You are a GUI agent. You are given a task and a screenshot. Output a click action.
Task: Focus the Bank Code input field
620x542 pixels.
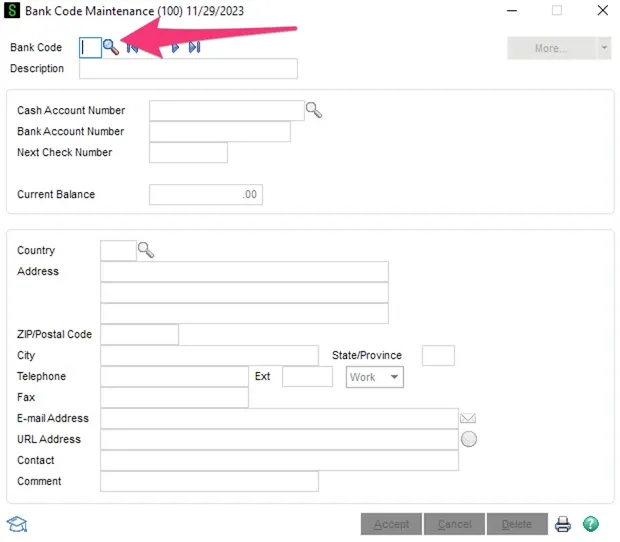coord(90,48)
